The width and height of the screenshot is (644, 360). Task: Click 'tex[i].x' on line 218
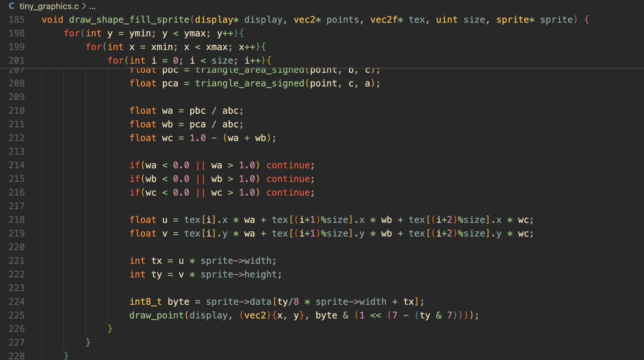pyautogui.click(x=206, y=219)
